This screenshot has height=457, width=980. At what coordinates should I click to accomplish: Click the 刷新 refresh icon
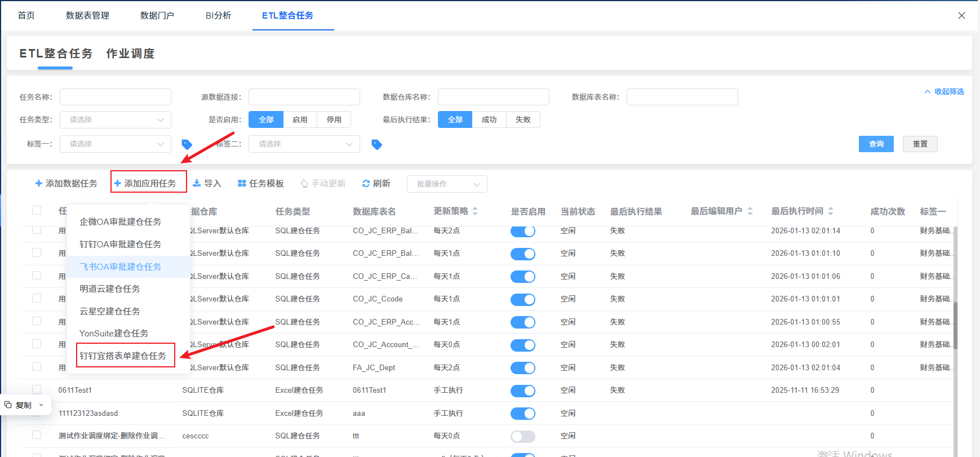366,183
